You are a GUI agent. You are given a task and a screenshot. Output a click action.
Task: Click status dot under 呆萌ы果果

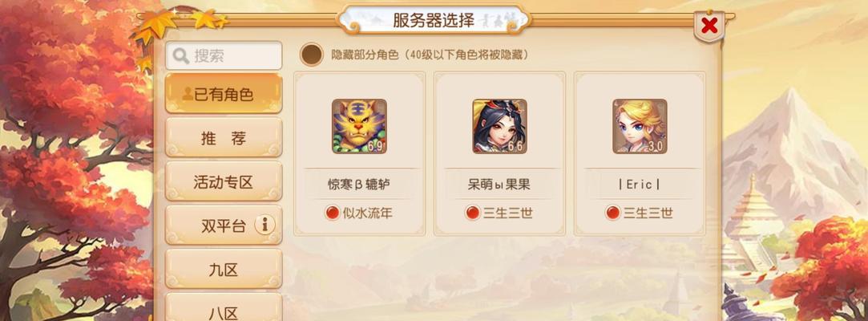pyautogui.click(x=472, y=213)
